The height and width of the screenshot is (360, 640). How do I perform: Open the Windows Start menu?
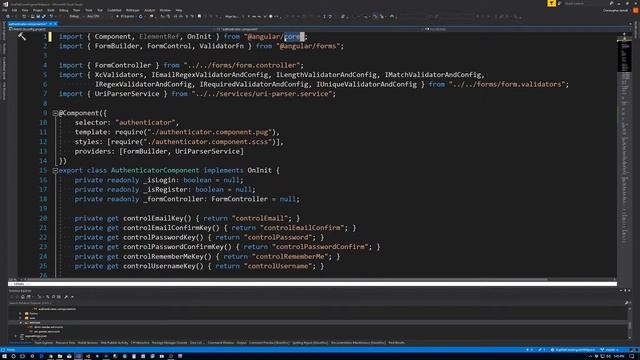click(4, 356)
